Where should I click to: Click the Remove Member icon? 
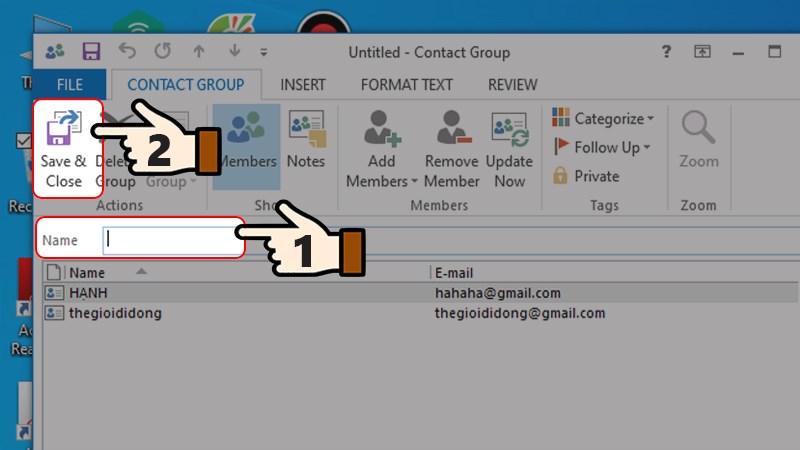click(x=452, y=128)
